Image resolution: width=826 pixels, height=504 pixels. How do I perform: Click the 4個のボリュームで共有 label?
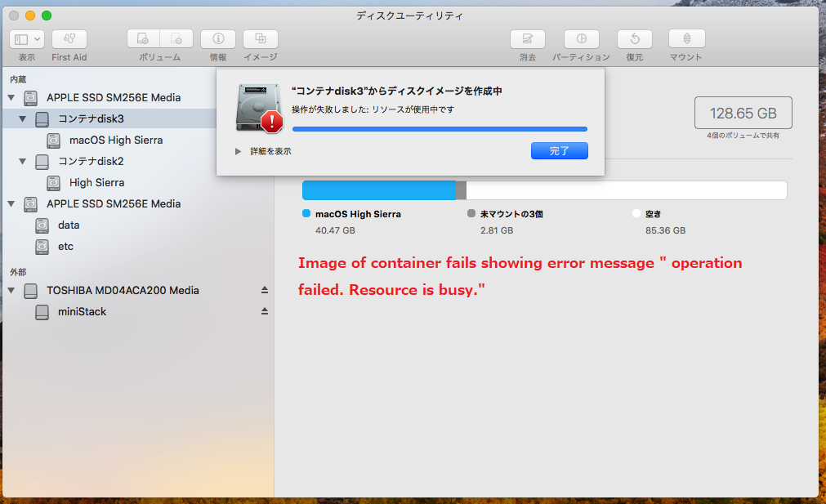[x=743, y=136]
